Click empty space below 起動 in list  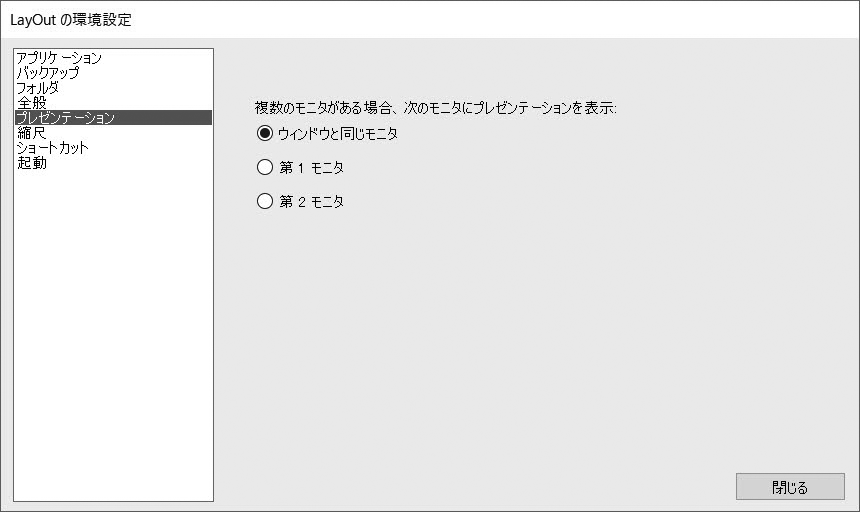coord(113,330)
